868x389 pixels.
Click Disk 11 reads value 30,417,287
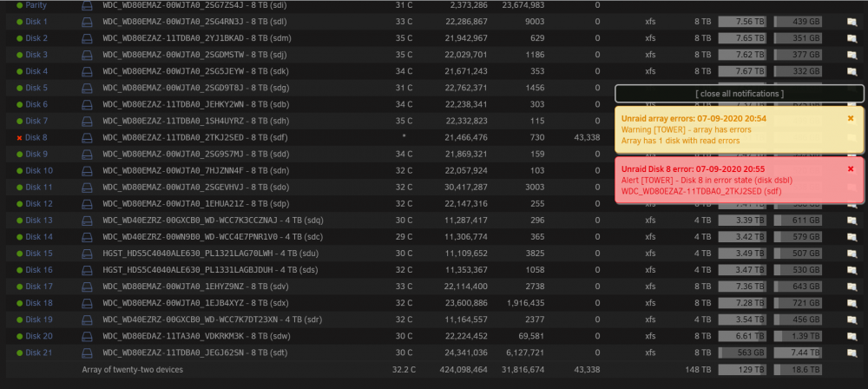465,188
